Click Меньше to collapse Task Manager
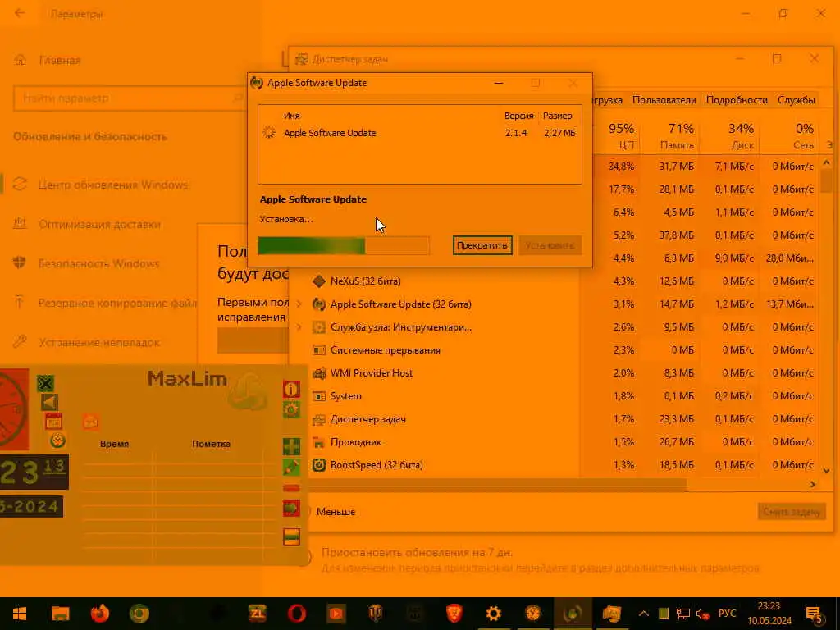 point(336,512)
